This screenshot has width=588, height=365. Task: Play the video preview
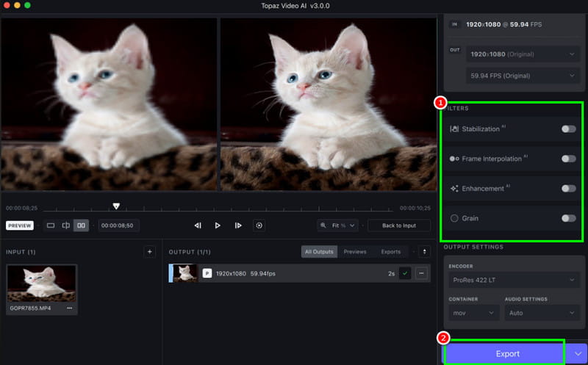(x=217, y=225)
